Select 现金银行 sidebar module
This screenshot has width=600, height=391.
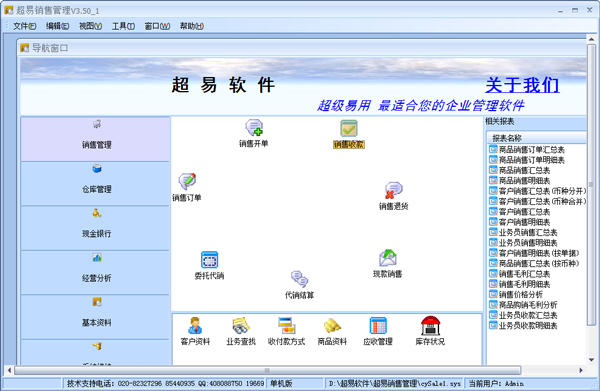pyautogui.click(x=95, y=228)
